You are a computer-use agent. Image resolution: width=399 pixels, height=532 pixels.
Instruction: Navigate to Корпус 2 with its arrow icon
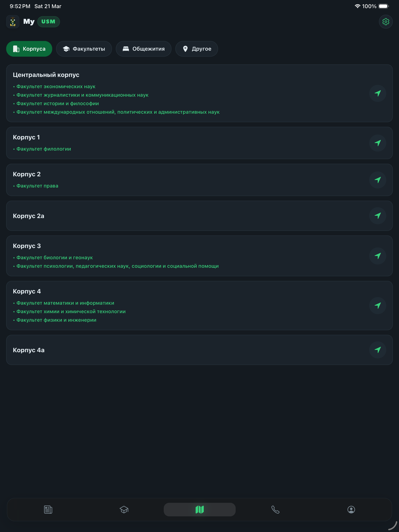click(378, 180)
